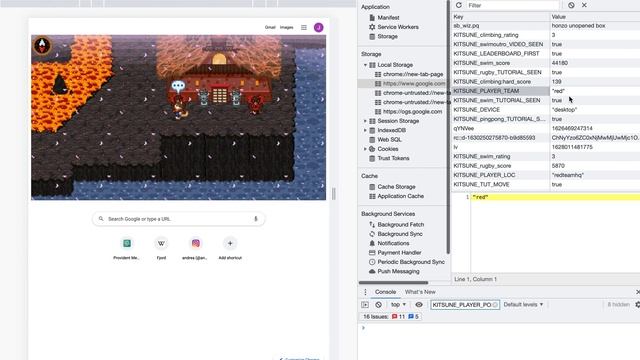Open Push Messaging cloud icon
This screenshot has height=360, width=640.
[x=372, y=271]
